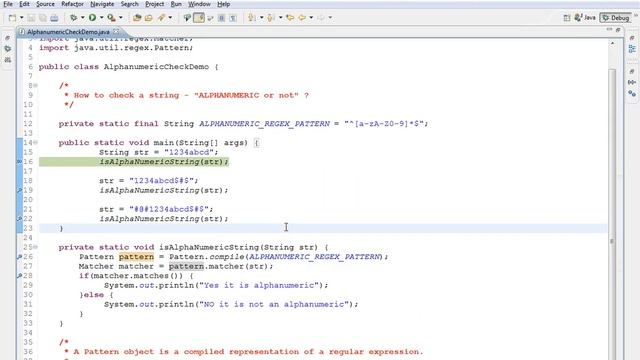Click the third icon in left trim
Image resolution: width=640 pixels, height=360 pixels.
pos(7,60)
